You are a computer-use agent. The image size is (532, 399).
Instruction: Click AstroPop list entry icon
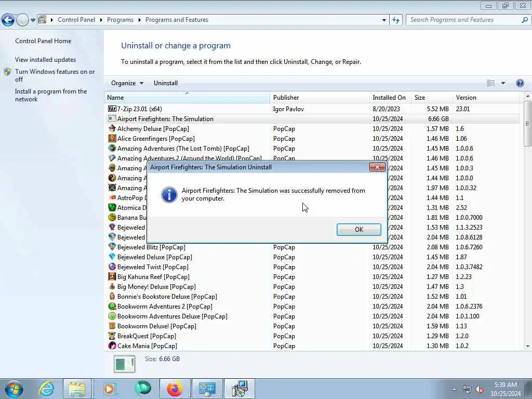pos(112,197)
